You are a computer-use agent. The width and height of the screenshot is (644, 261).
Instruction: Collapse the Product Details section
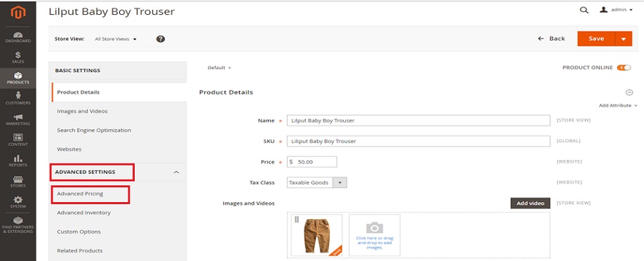pos(629,93)
